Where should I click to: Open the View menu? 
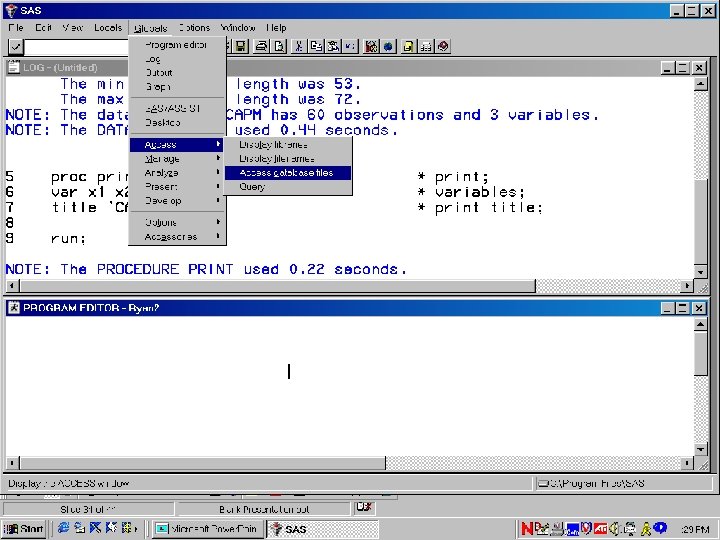point(73,28)
